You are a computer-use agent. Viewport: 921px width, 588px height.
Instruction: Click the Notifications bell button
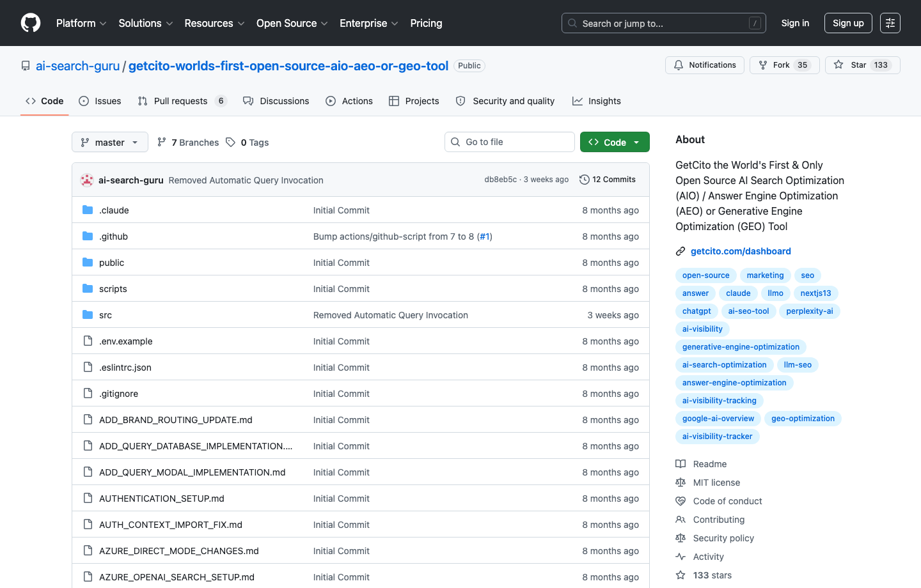pyautogui.click(x=705, y=65)
